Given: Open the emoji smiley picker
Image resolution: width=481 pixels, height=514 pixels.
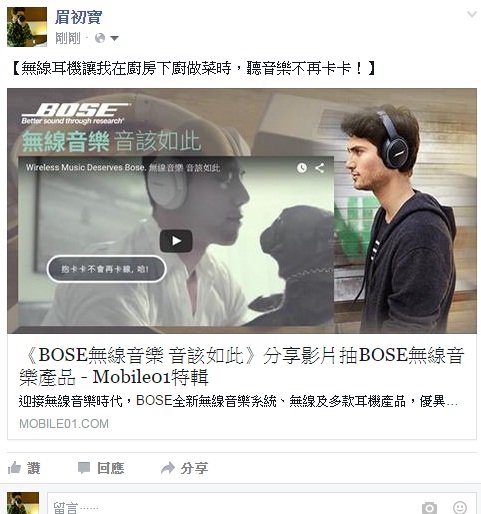Looking at the screenshot, I should (460, 507).
